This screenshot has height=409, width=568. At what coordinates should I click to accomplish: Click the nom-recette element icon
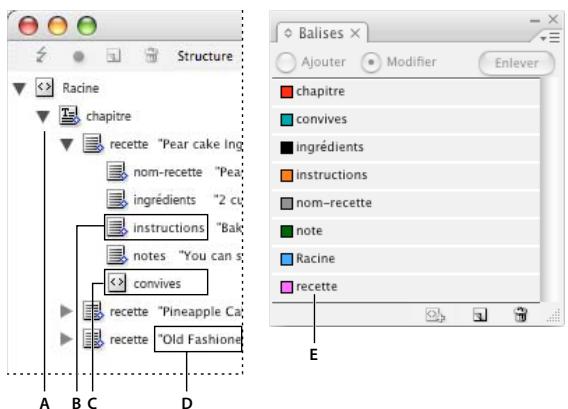(x=117, y=171)
